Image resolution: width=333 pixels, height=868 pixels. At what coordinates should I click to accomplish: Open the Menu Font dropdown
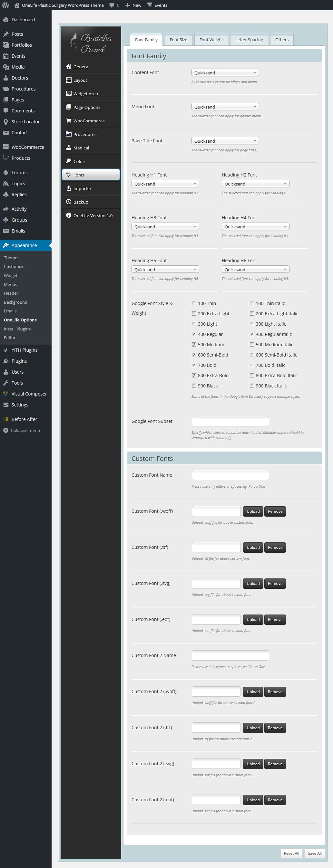click(225, 107)
